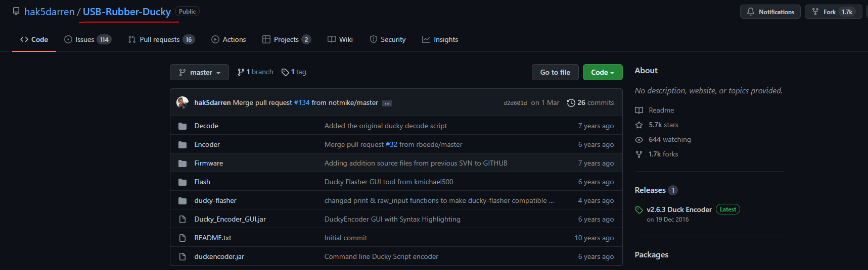The height and width of the screenshot is (270, 868).
Task: Open pull request #32 link
Action: click(x=392, y=144)
